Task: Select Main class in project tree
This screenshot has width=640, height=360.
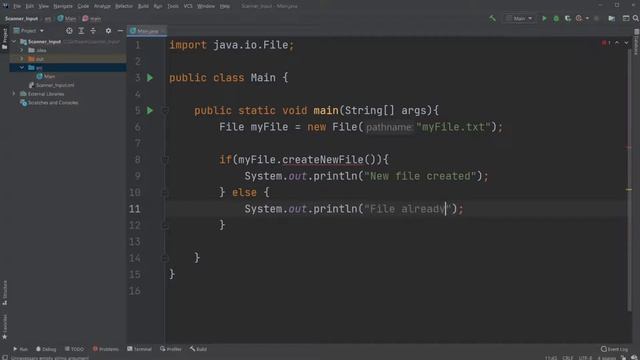Action: [x=49, y=76]
